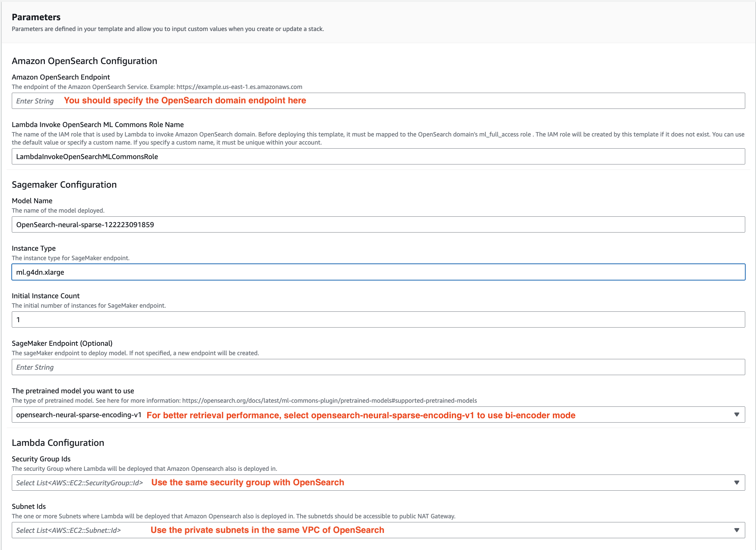Click the pretrained model dropdown arrow
This screenshot has width=756, height=550.
tap(736, 415)
